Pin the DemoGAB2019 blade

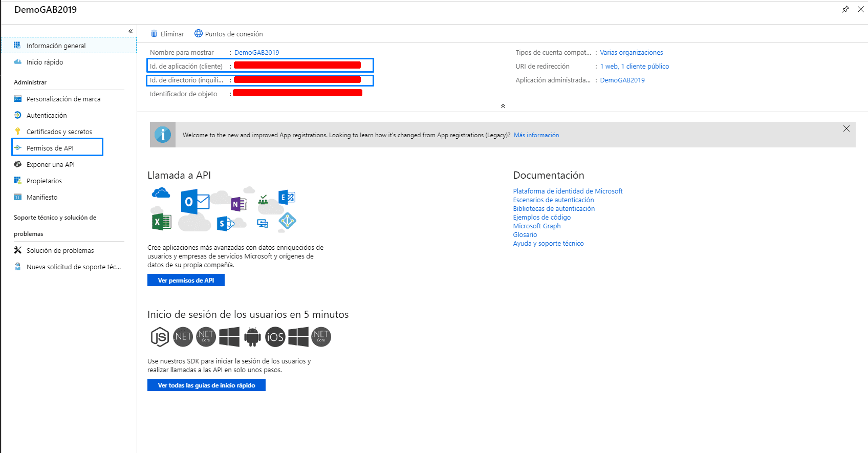point(845,9)
